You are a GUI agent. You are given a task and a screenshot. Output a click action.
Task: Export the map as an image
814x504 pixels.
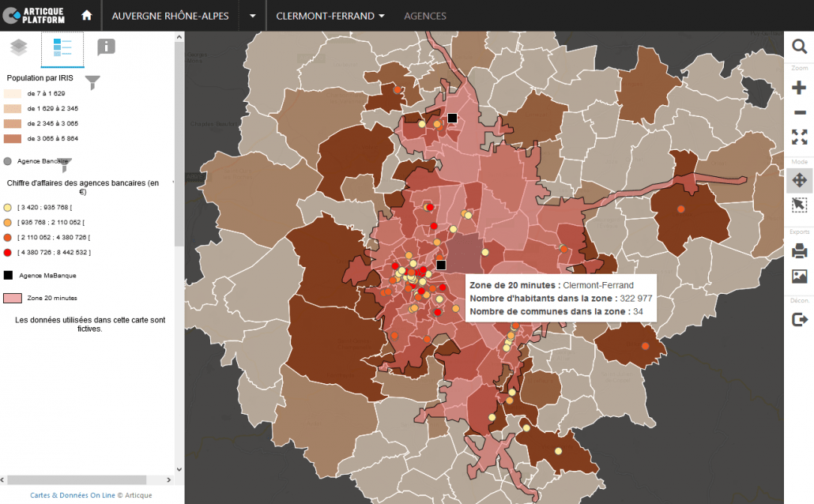point(799,276)
